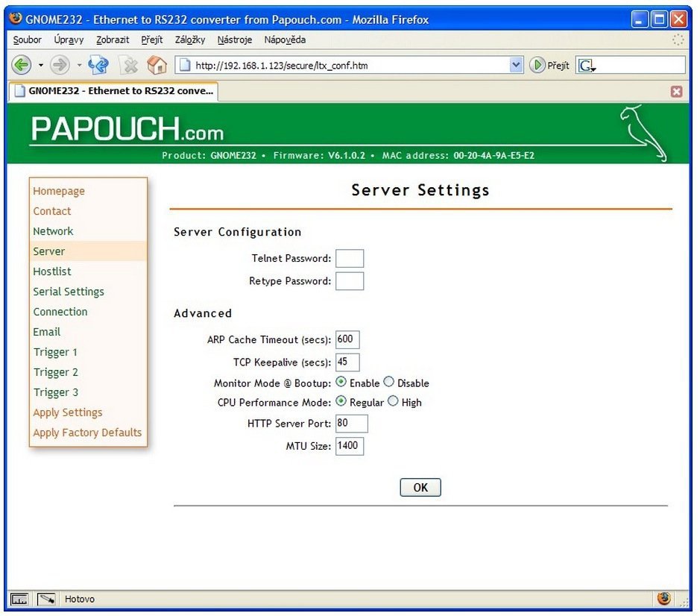Image resolution: width=700 pixels, height=616 pixels.
Task: Open the Back button history dropdown arrow
Action: 41,66
